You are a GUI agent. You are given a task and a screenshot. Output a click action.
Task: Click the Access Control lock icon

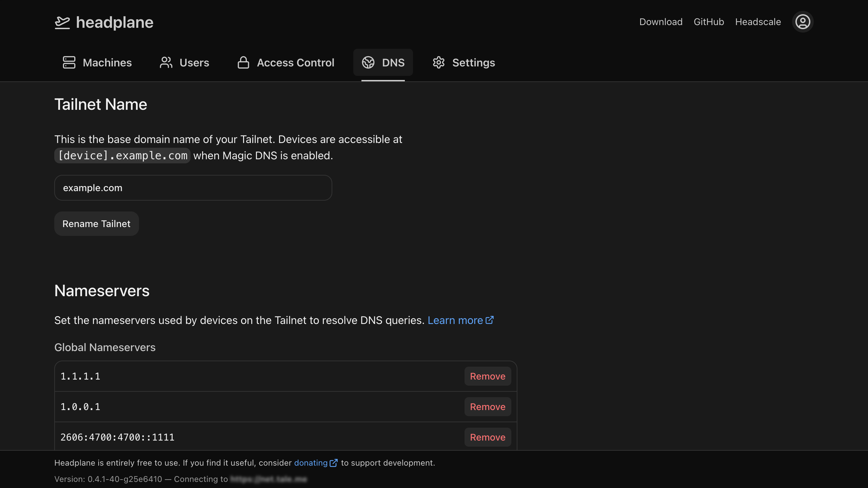coord(243,62)
